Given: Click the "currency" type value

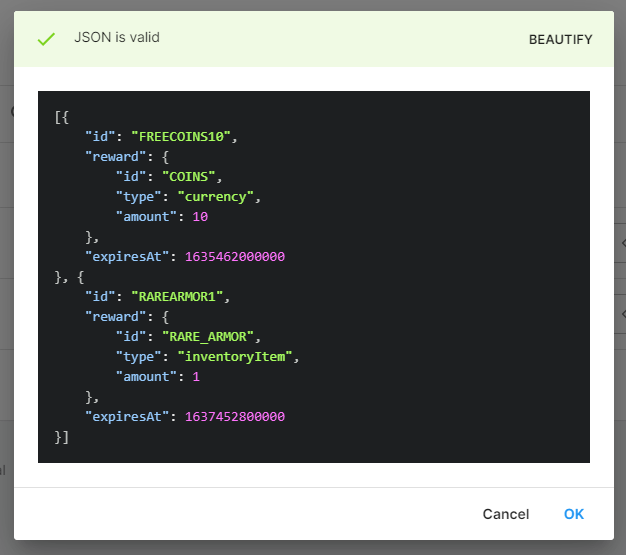Looking at the screenshot, I should pyautogui.click(x=217, y=196).
